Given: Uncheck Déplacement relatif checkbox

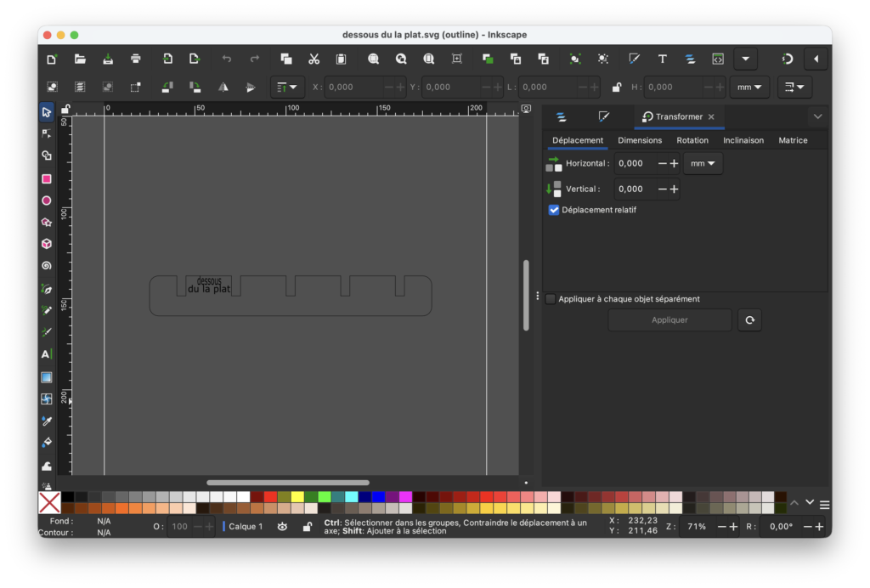Looking at the screenshot, I should [x=554, y=210].
